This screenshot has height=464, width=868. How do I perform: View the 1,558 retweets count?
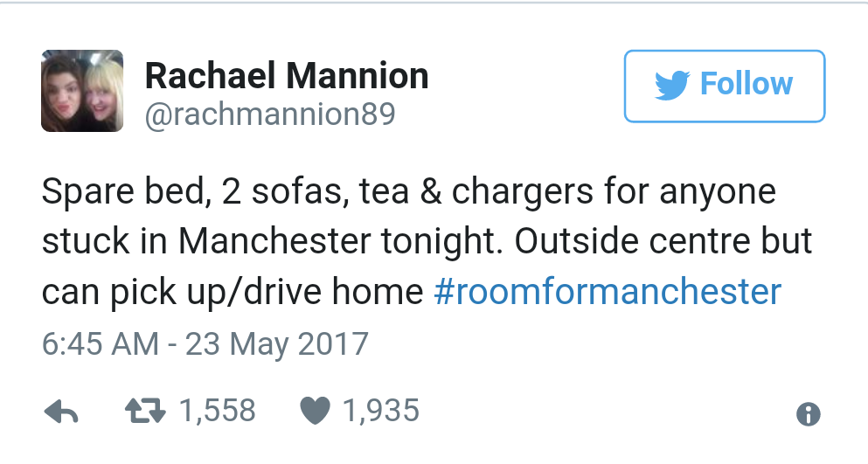click(218, 410)
